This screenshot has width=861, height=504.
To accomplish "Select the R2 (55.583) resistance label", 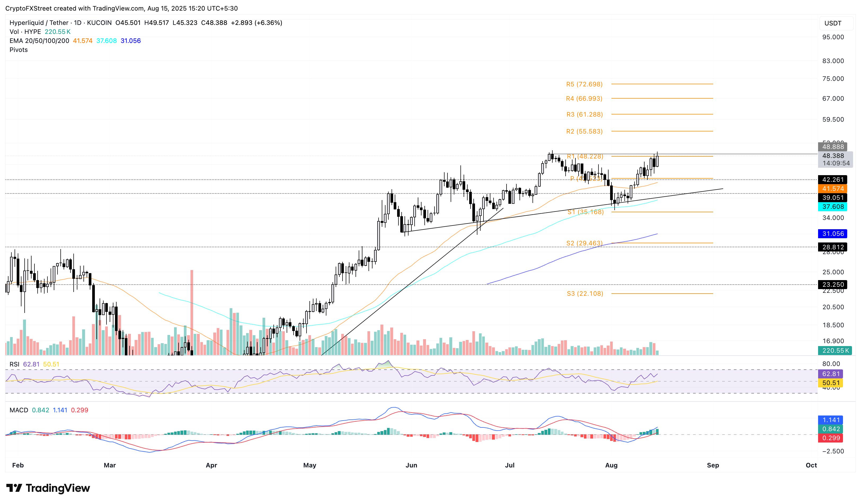I will (x=584, y=131).
